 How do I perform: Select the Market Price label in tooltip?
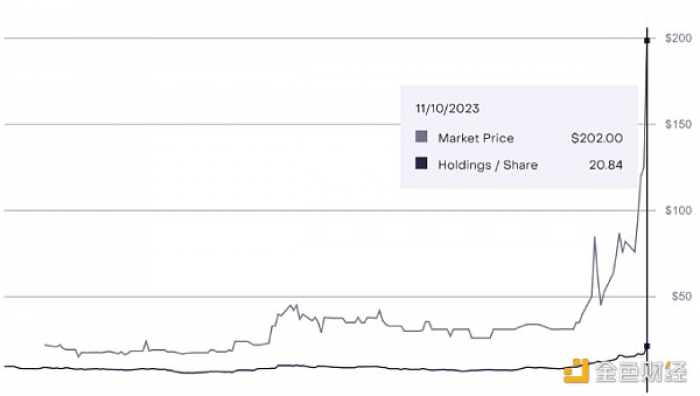tap(476, 138)
